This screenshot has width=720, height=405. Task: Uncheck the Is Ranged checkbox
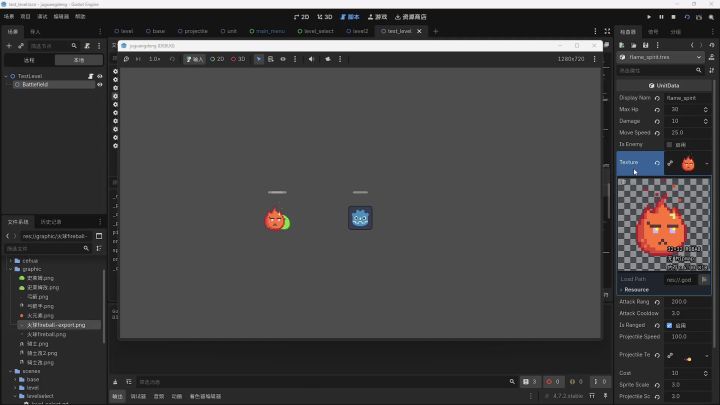point(669,325)
